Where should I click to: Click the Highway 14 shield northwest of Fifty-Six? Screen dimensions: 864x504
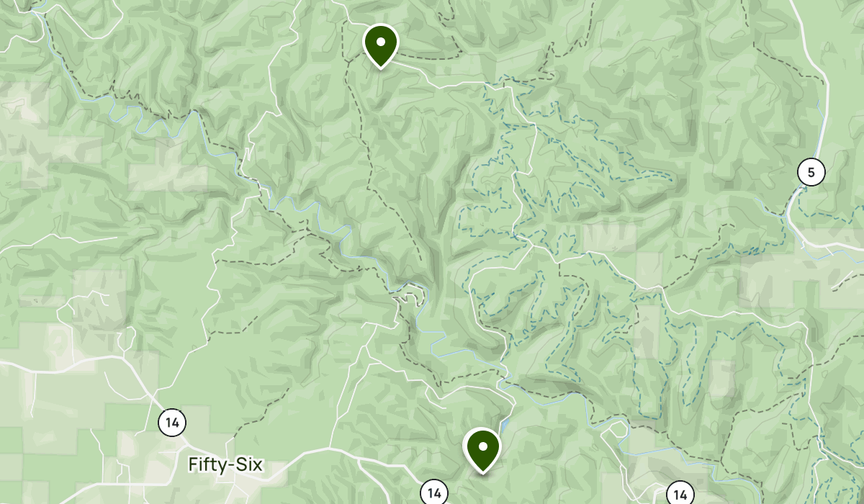tap(172, 421)
